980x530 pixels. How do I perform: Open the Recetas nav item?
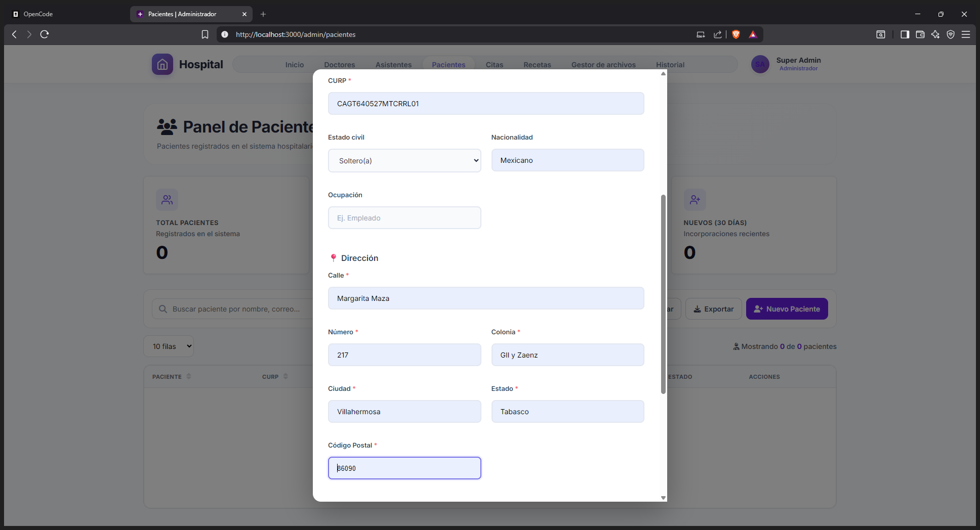537,65
